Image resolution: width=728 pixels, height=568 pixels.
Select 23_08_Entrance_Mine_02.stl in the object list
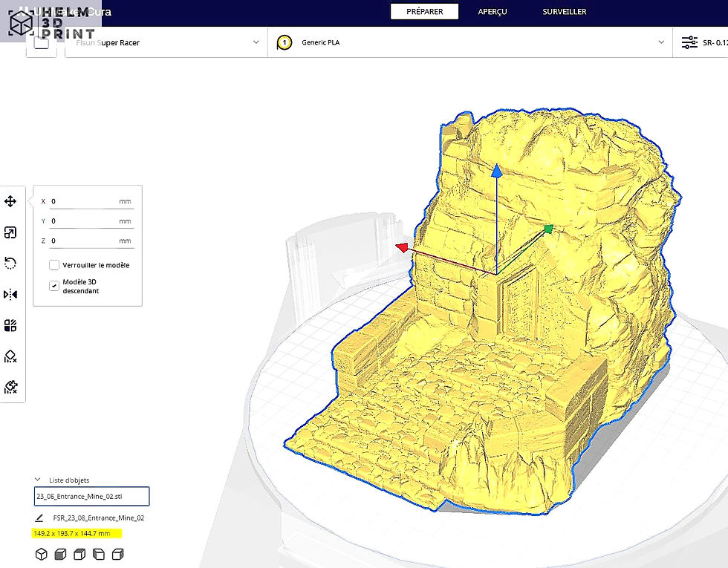[x=91, y=496]
